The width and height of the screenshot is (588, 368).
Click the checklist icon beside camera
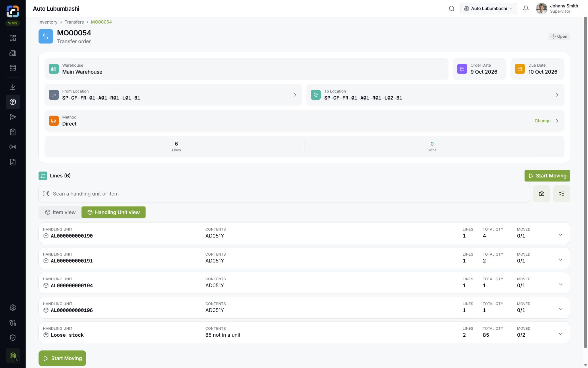click(x=562, y=194)
